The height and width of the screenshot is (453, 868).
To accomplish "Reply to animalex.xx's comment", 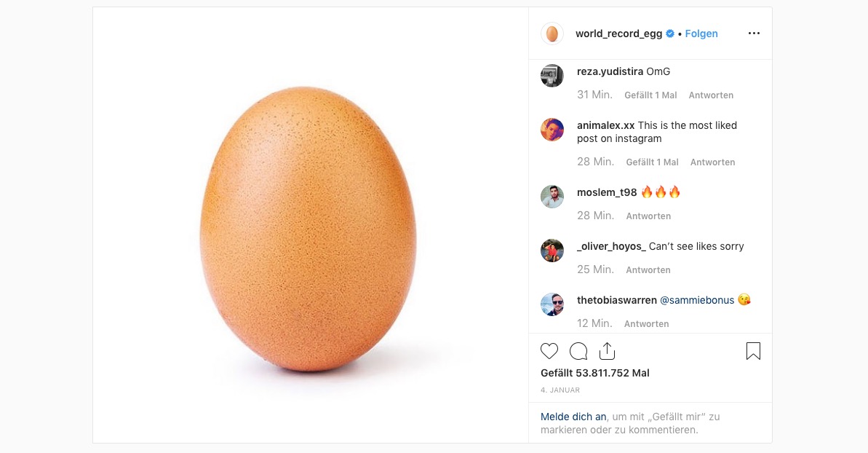I will click(x=712, y=162).
